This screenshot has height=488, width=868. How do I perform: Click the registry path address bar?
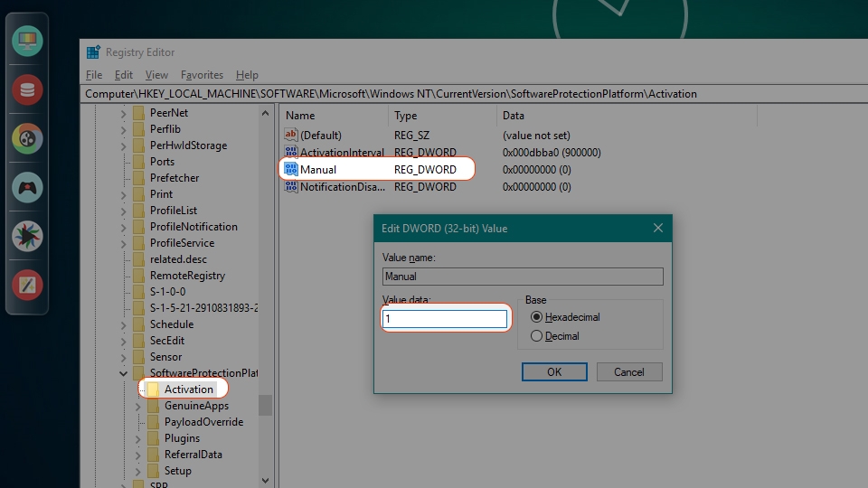(475, 93)
